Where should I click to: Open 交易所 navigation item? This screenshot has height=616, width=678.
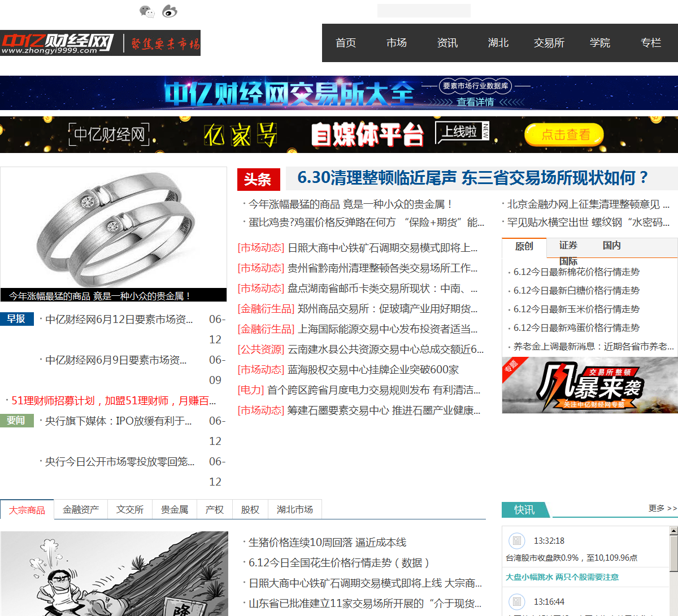point(549,43)
